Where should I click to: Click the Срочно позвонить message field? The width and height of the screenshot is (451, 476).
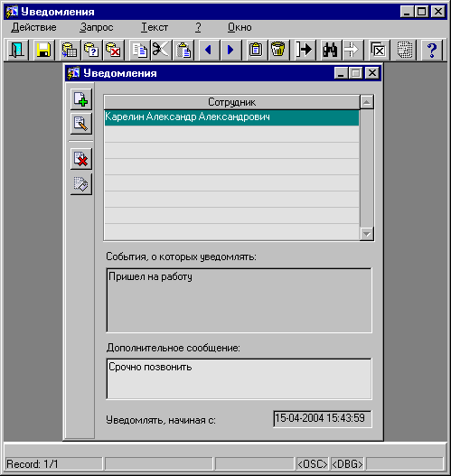[x=239, y=378]
